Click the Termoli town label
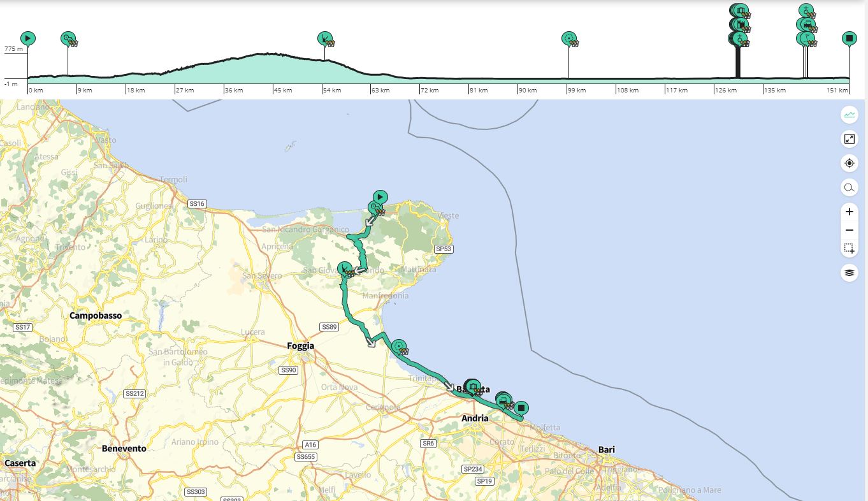 tap(173, 180)
